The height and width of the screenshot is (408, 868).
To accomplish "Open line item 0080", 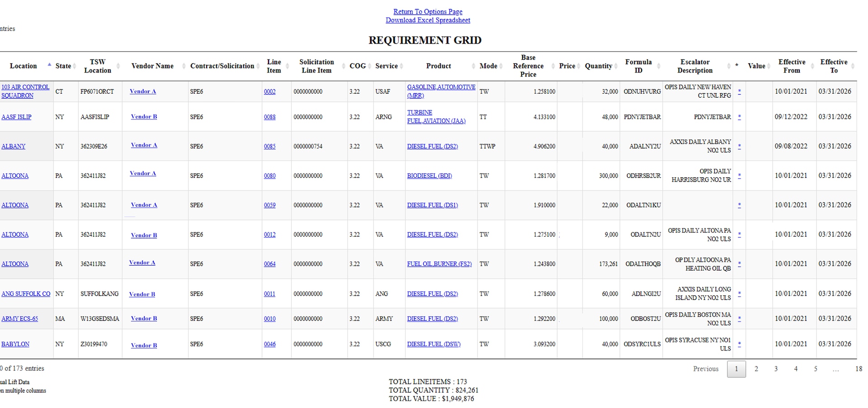I will (270, 176).
